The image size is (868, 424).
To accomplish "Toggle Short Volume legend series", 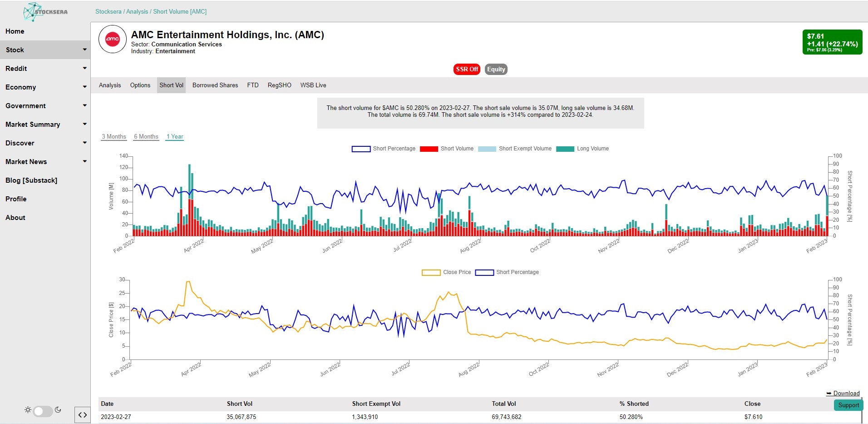I will click(x=447, y=149).
